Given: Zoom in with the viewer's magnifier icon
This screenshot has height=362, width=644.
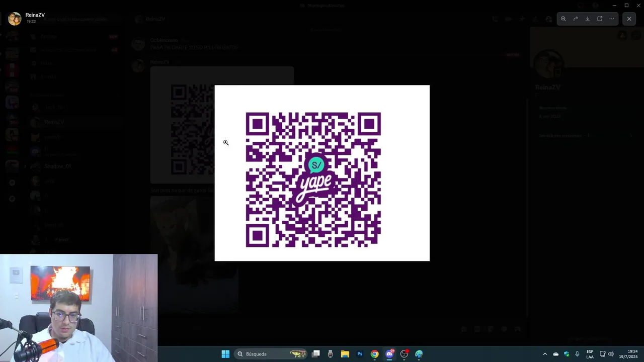Looking at the screenshot, I should tap(563, 19).
